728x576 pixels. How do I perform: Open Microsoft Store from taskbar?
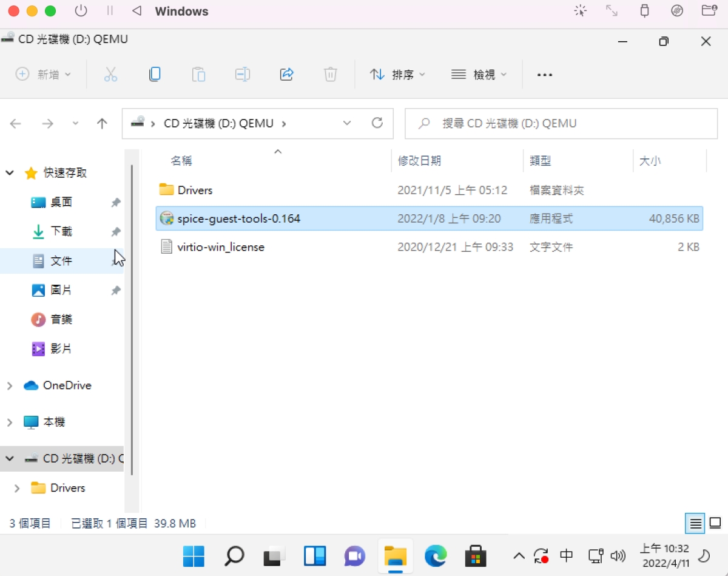[x=476, y=556]
